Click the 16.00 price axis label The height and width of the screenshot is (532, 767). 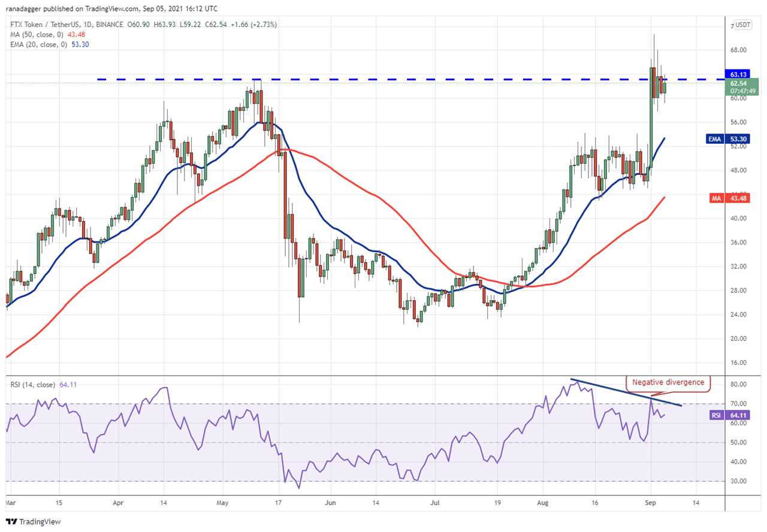click(737, 363)
